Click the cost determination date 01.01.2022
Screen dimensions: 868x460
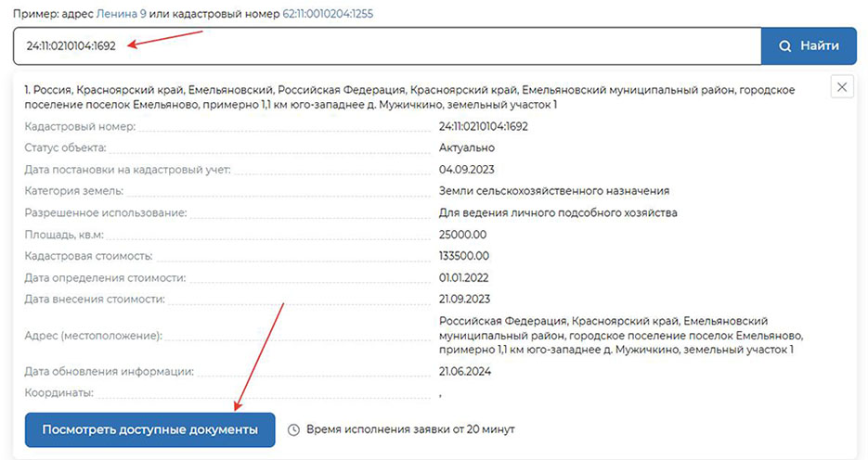coord(464,278)
